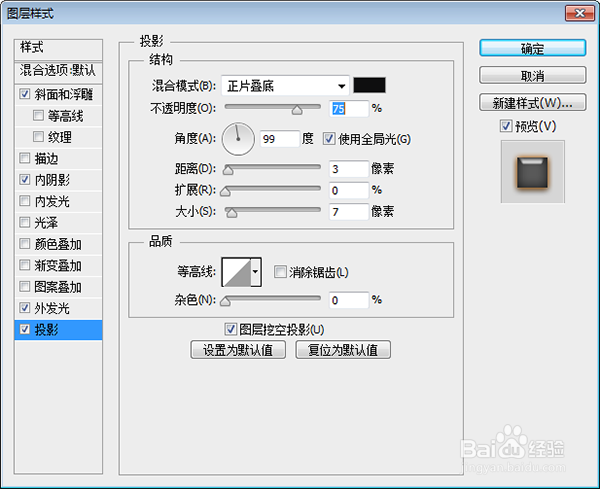Image resolution: width=600 pixels, height=489 pixels.
Task: Select the 渐变叠加 style entry
Action: (x=58, y=265)
